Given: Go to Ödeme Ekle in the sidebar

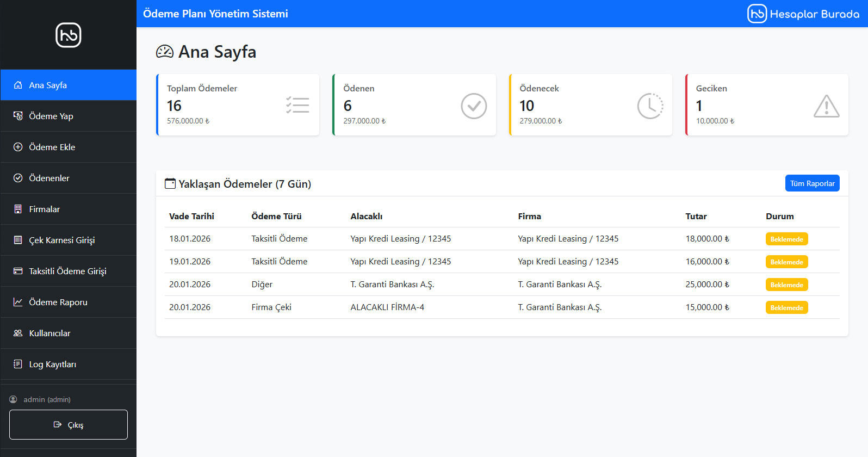Looking at the screenshot, I should tap(52, 147).
